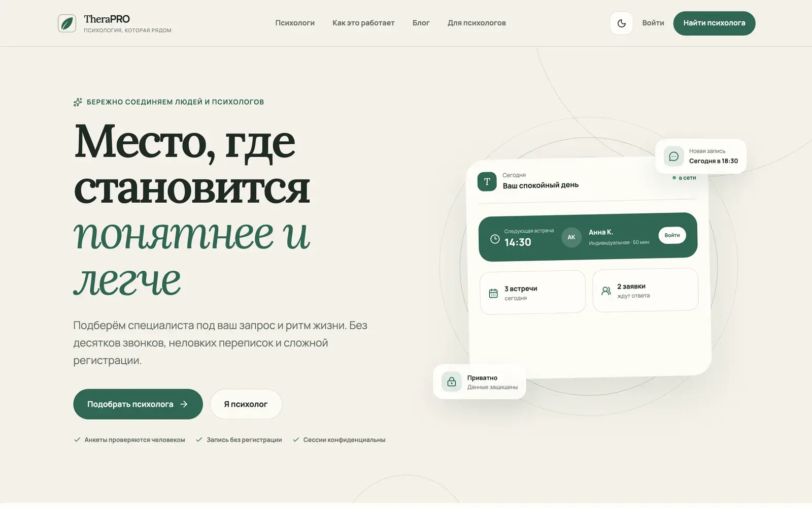Image resolution: width=812 pixels, height=508 pixels.
Task: Click the Данные защищены text
Action: click(x=492, y=387)
